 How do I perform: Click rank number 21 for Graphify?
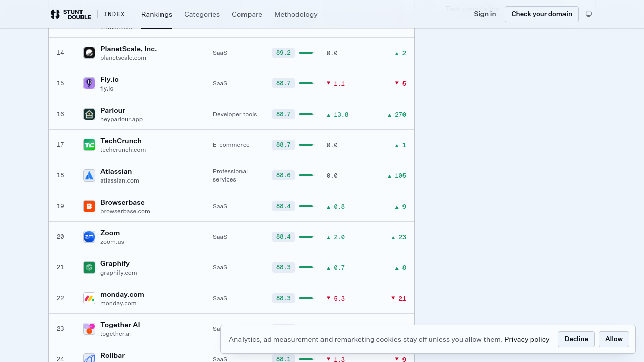pyautogui.click(x=60, y=267)
